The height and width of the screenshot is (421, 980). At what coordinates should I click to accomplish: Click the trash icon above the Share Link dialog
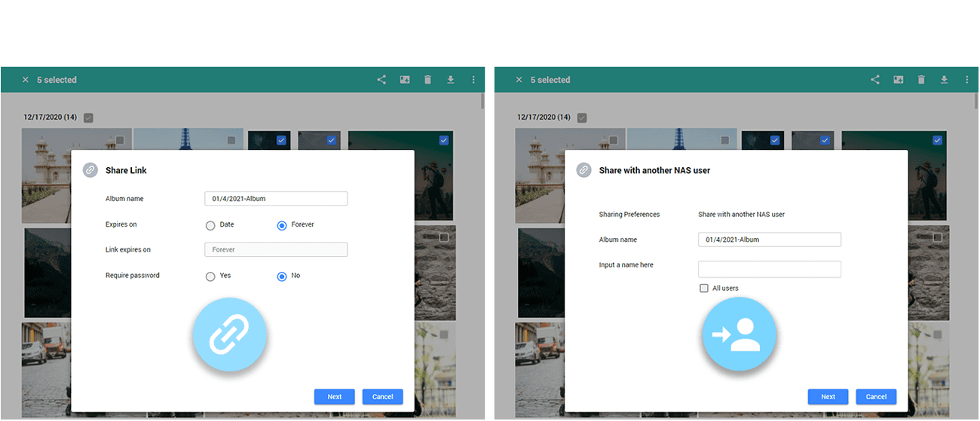427,80
